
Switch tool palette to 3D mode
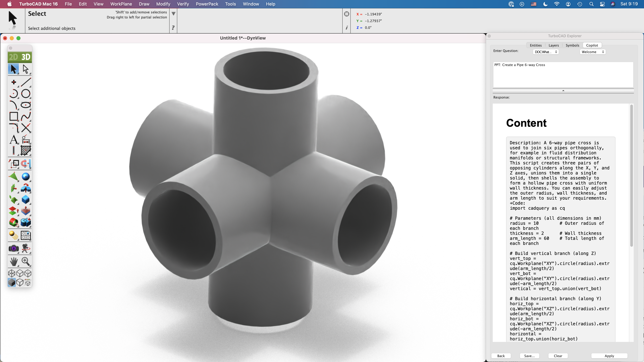(26, 57)
